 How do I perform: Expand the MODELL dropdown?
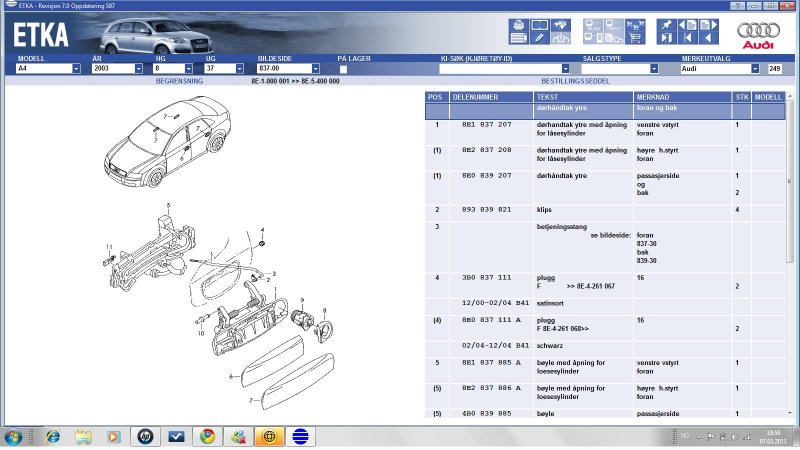(x=76, y=69)
